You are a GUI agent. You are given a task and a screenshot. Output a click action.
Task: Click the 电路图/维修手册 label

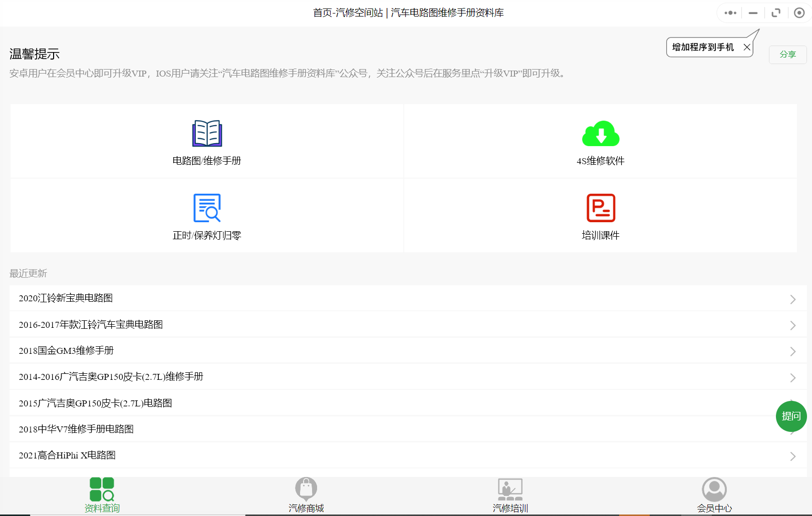click(207, 161)
